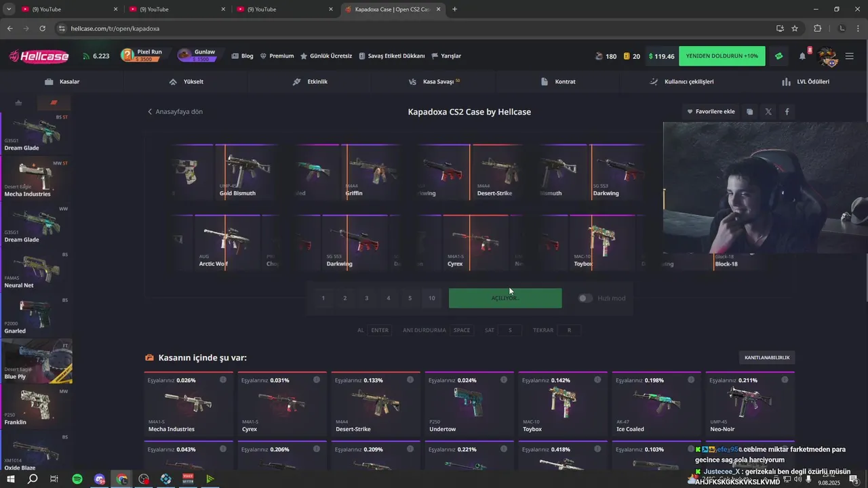
Task: Select case count 5
Action: pos(410,298)
